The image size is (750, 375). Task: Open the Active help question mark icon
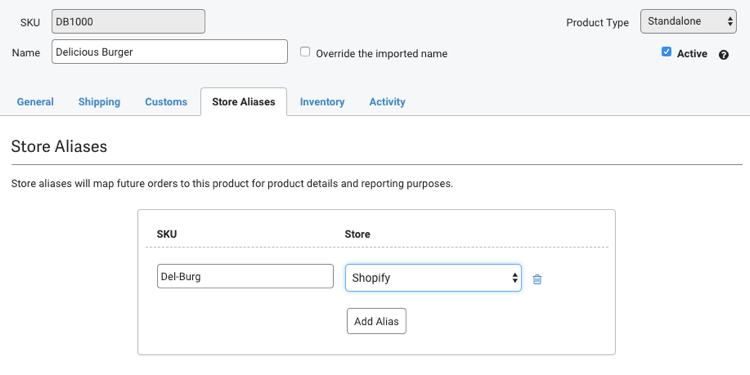724,55
